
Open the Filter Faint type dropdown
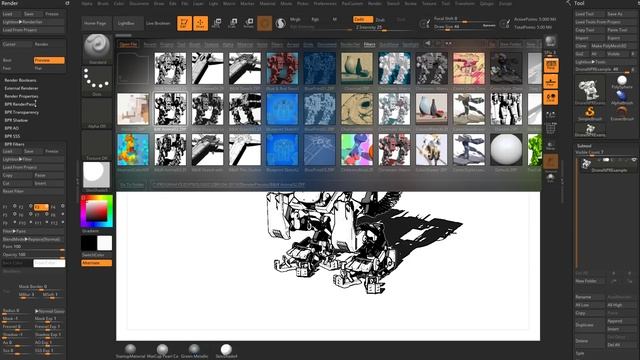click(33, 231)
